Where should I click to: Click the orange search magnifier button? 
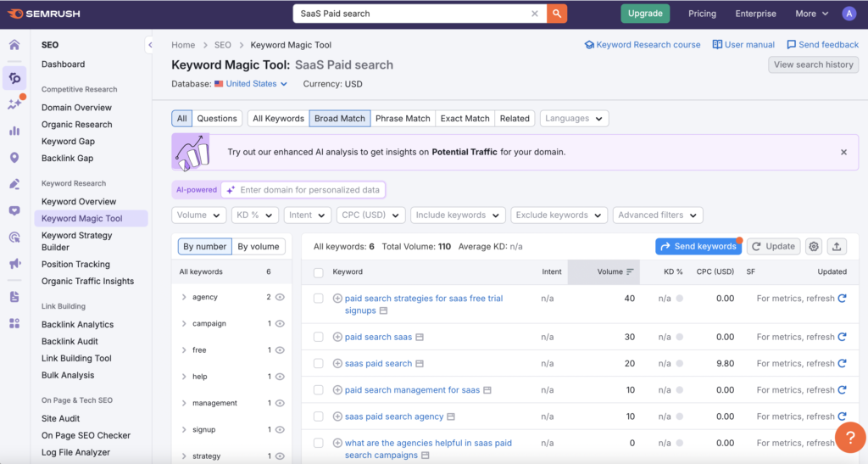point(557,14)
